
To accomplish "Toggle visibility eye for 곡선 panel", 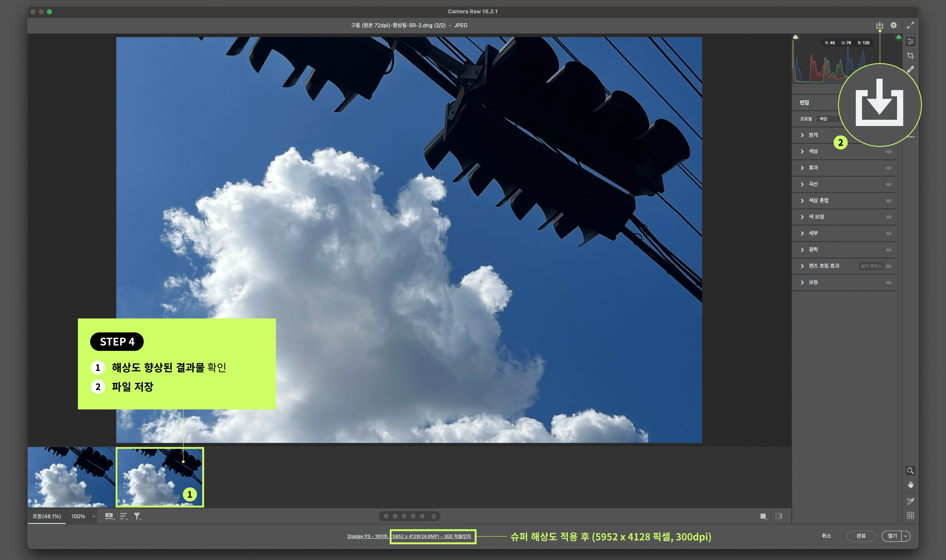I will [889, 184].
